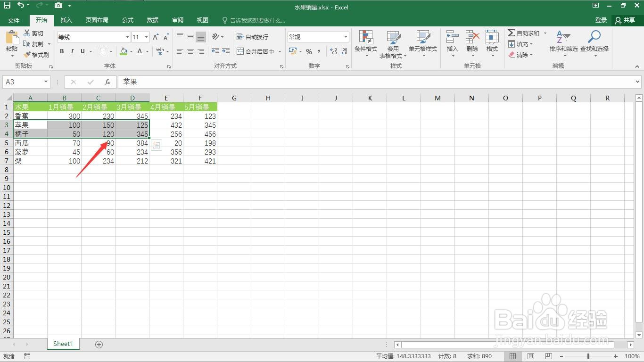Select the Sheet1 tab

coord(63,344)
